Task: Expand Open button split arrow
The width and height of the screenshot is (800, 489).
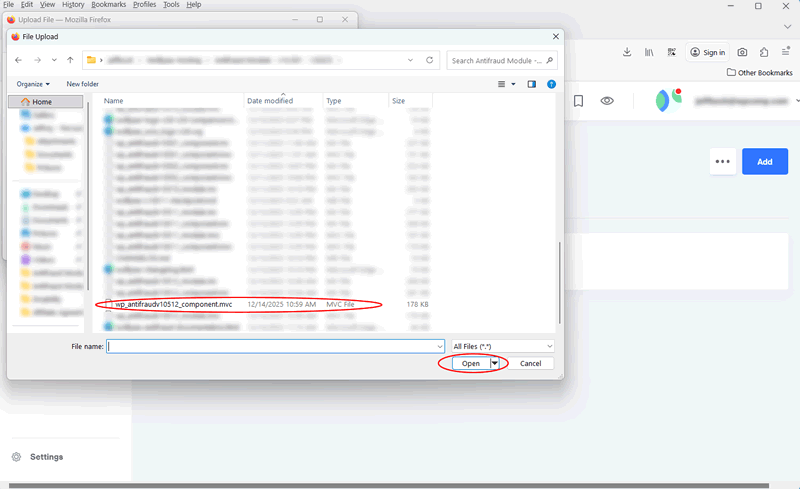Action: 494,363
